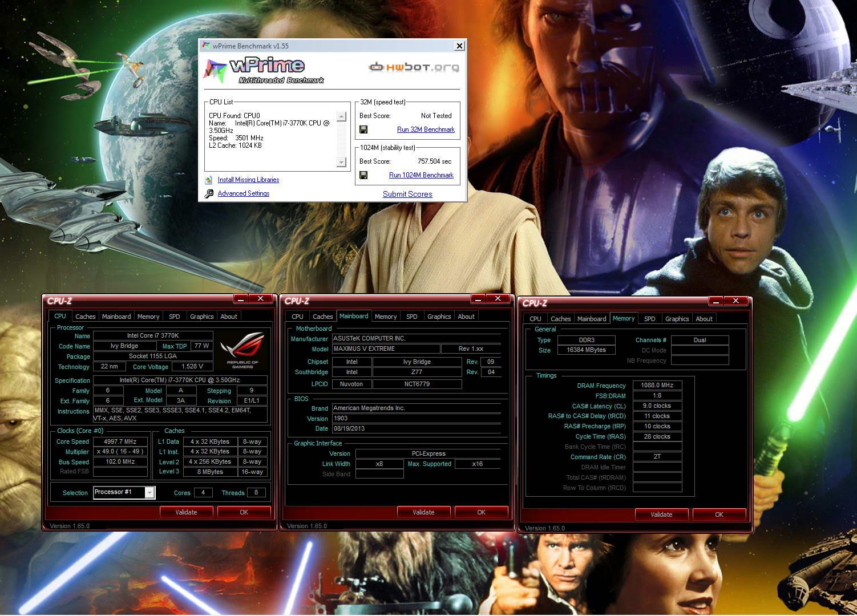Viewport: 857px width, 616px height.
Task: Click the Threads value 8 field
Action: (x=256, y=493)
